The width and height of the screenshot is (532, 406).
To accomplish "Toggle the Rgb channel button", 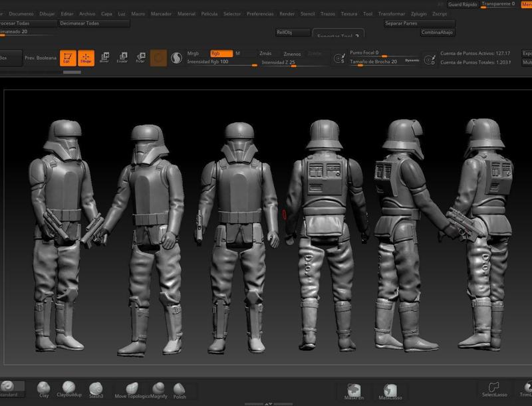I will 221,53.
